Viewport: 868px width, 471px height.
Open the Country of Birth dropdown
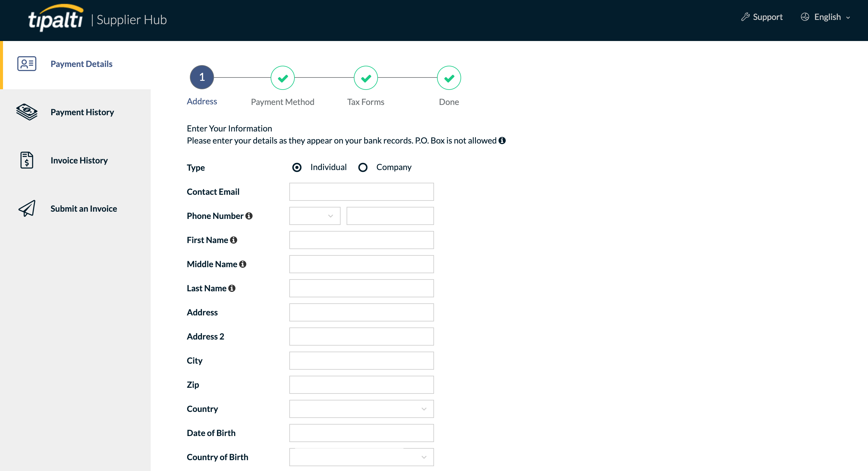(361, 457)
